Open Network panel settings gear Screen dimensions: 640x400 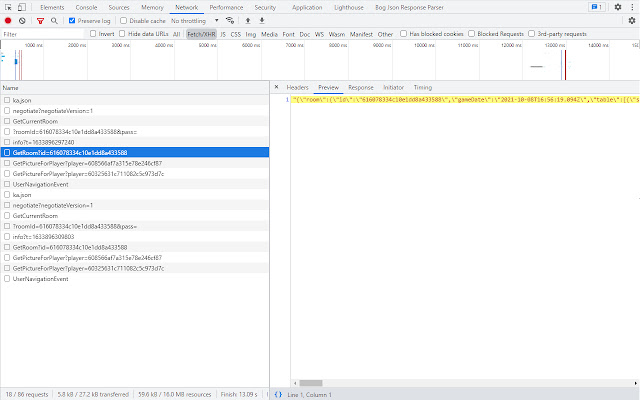[632, 20]
